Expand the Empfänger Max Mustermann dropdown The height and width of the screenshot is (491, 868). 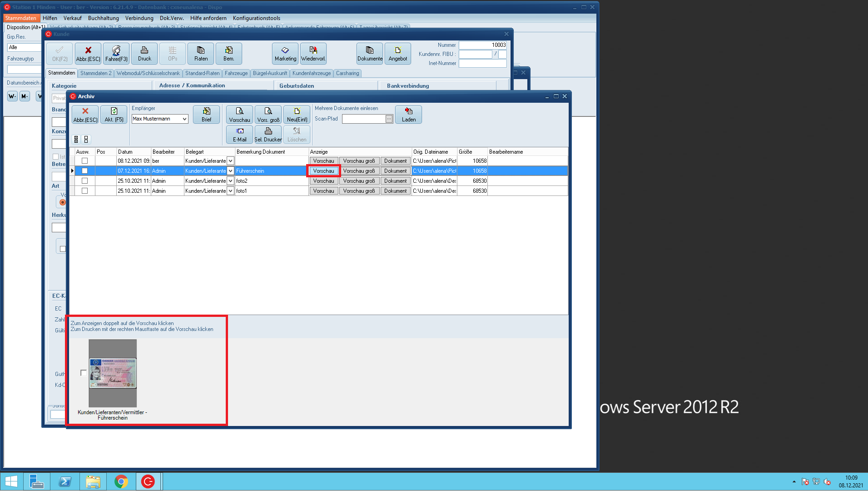click(184, 119)
